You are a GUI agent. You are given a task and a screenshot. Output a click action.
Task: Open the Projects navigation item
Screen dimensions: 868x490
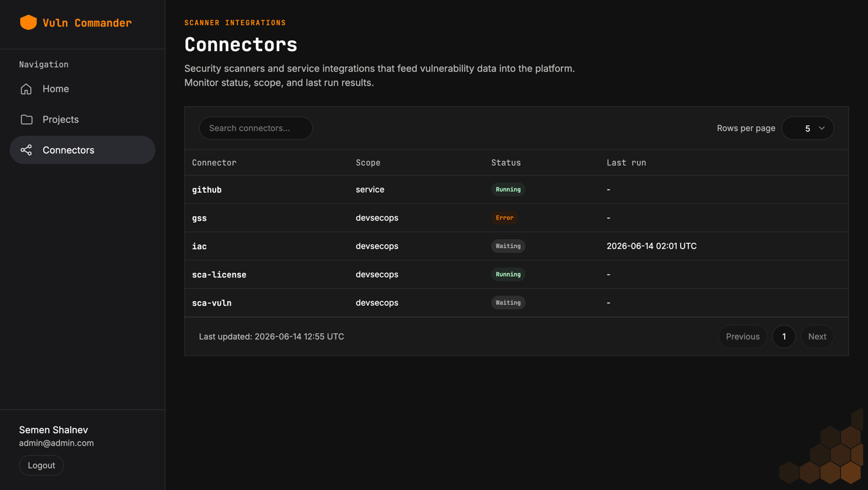pos(83,119)
